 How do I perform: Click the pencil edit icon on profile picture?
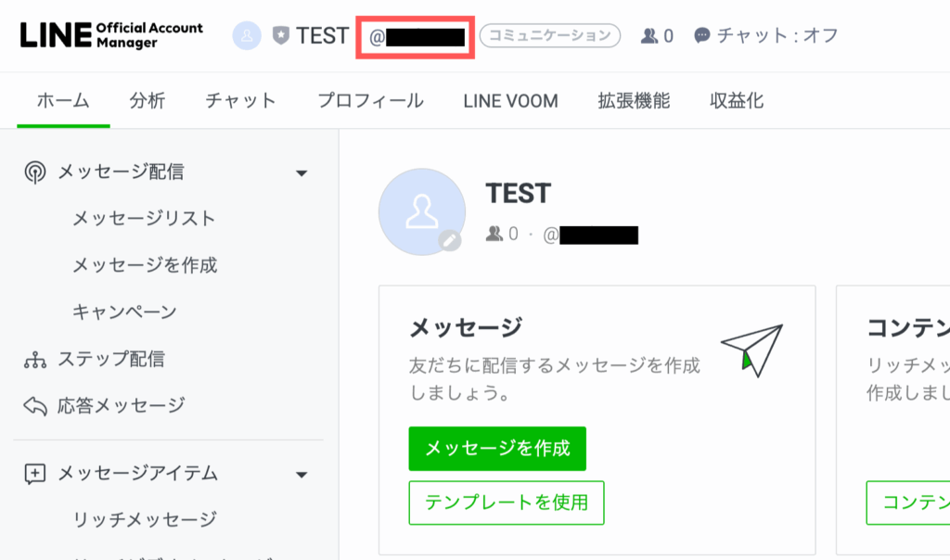click(x=449, y=241)
